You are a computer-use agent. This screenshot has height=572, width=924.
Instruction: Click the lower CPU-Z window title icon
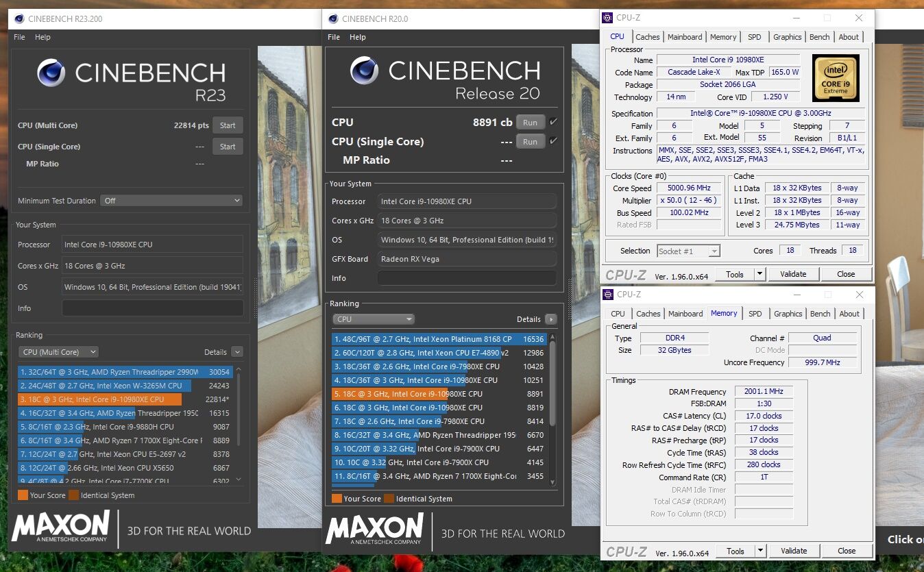tap(608, 295)
